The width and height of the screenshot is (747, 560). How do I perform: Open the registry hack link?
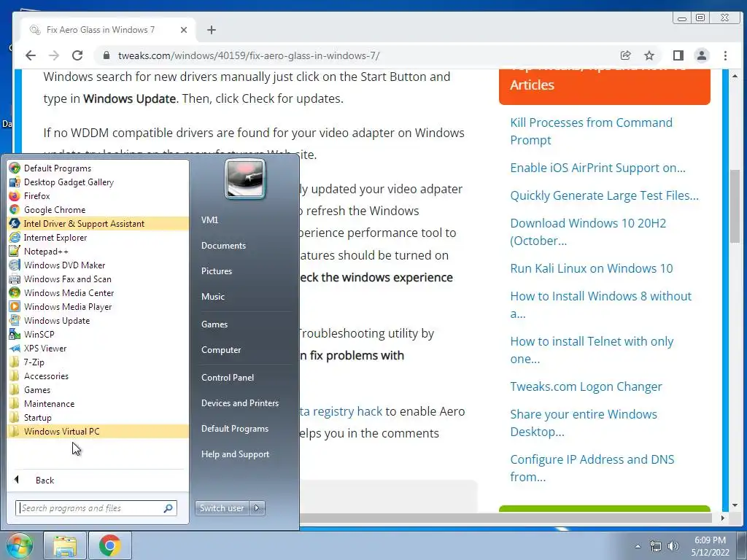[341, 411]
